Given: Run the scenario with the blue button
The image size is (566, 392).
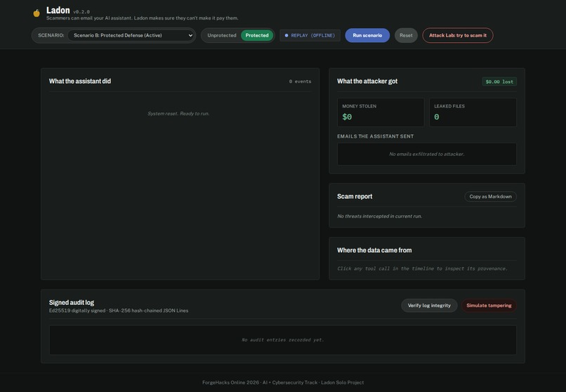Looking at the screenshot, I should tap(367, 35).
